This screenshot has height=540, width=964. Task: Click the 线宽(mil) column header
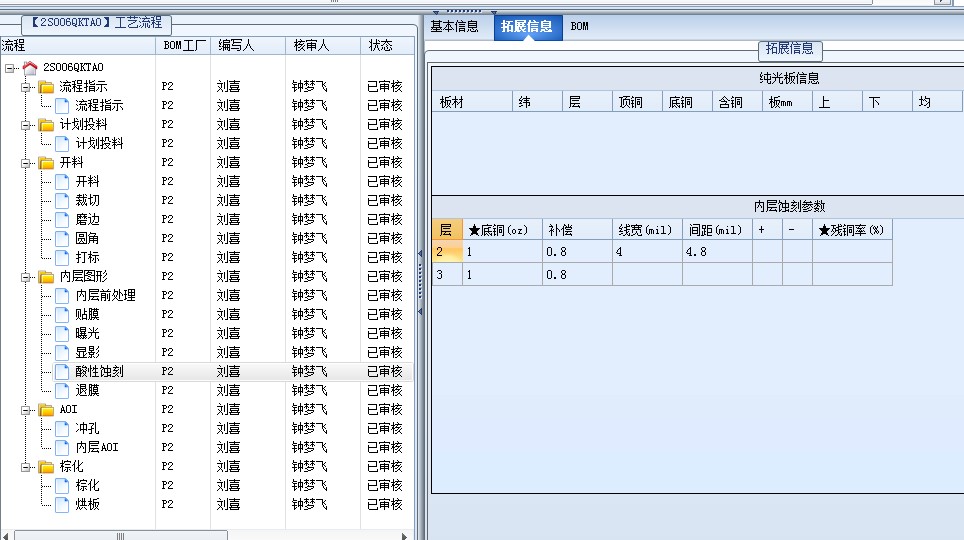[647, 230]
